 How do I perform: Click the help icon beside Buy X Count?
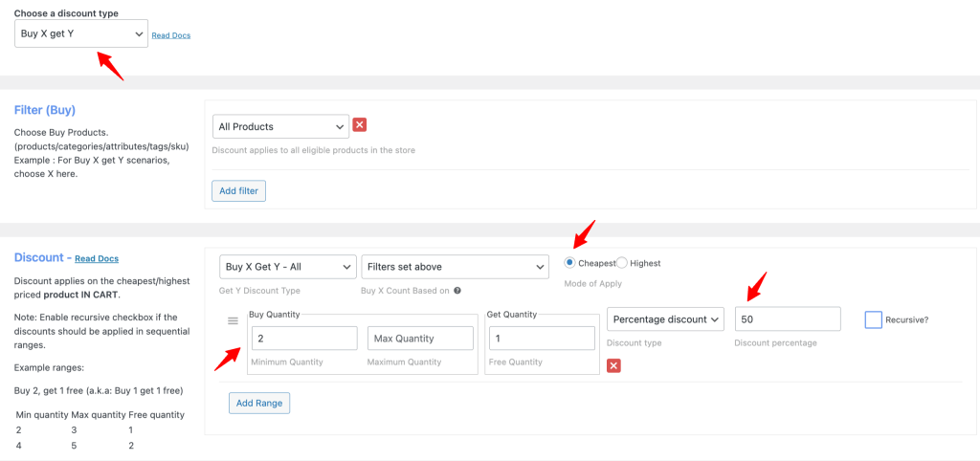tap(457, 291)
